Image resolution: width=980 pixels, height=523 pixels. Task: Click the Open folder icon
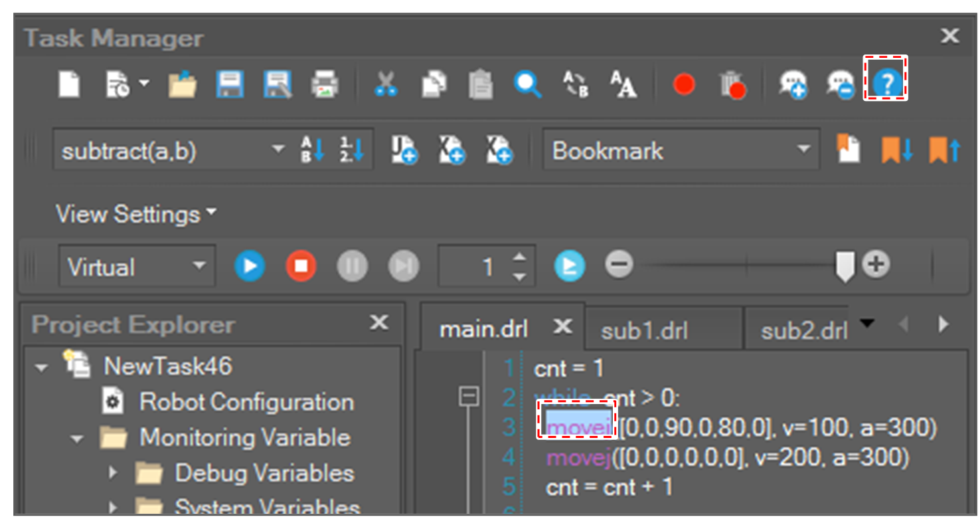point(182,85)
